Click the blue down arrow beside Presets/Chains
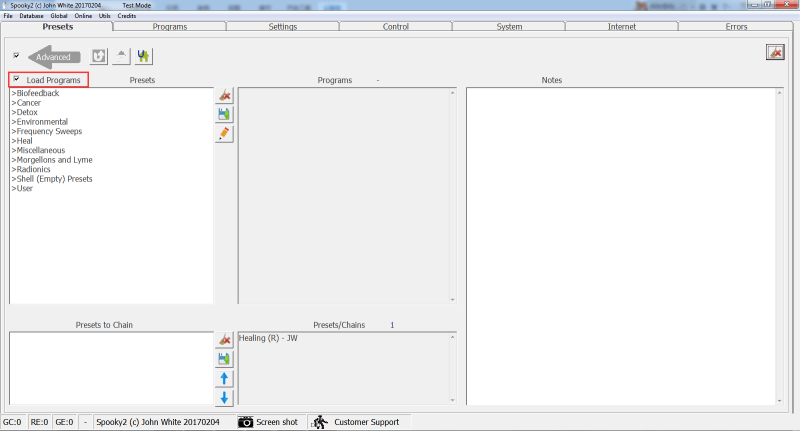800x431 pixels. click(225, 397)
